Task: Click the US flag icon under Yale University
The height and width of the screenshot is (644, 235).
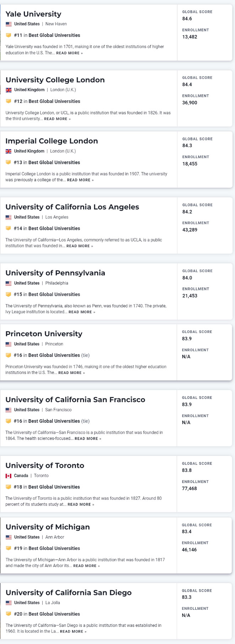Action: coord(9,24)
